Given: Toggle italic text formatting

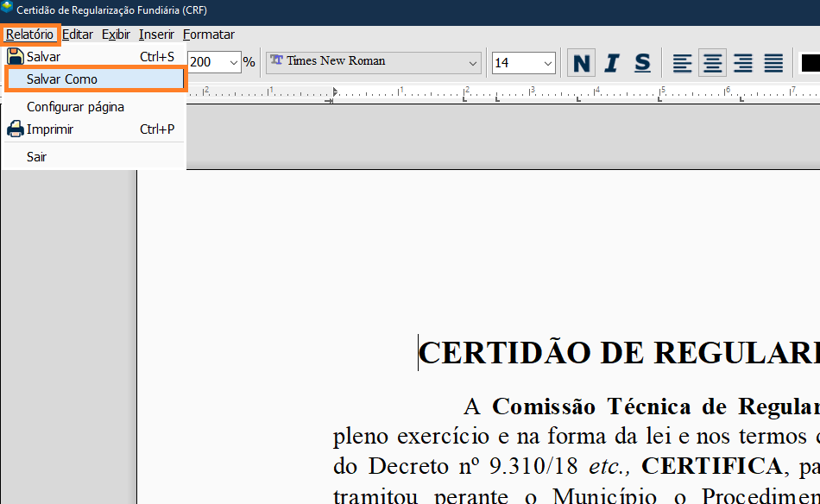Looking at the screenshot, I should point(612,63).
